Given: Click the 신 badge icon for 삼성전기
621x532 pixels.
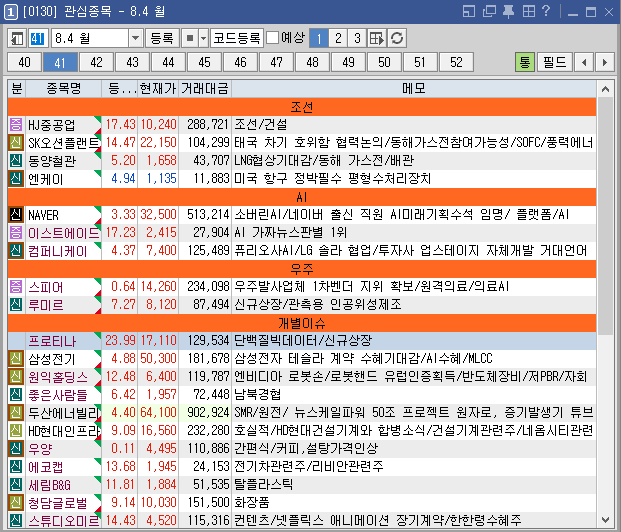Looking at the screenshot, I should (16, 358).
